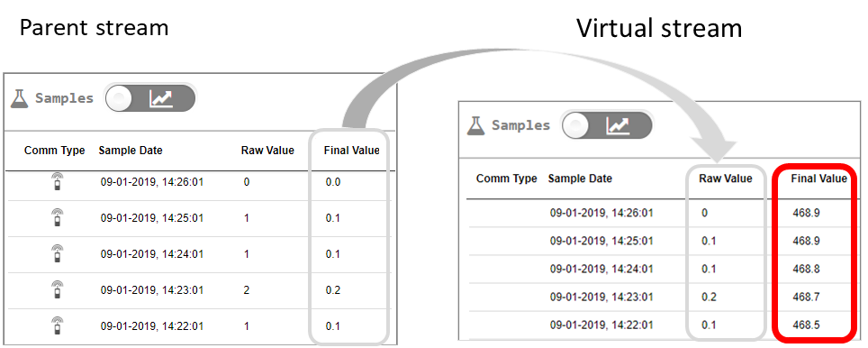This screenshot has width=868, height=348.
Task: Click the Parent stream Sample Date column header
Action: click(x=131, y=151)
